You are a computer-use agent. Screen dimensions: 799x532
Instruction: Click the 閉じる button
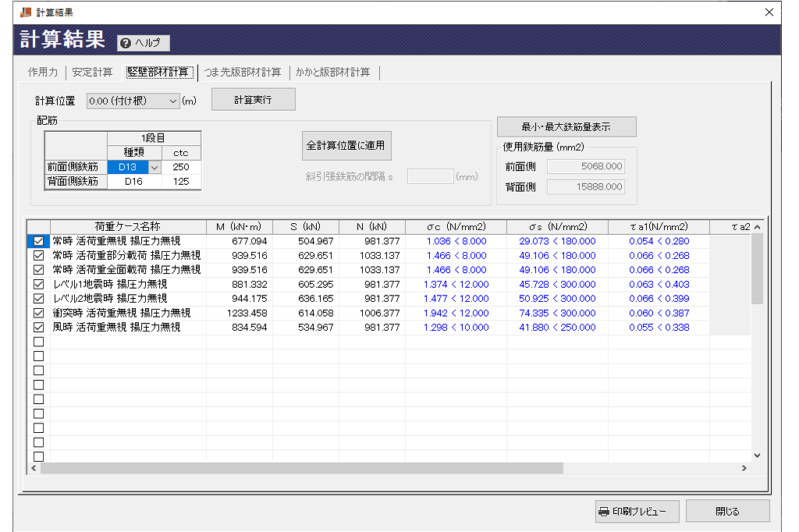tap(728, 511)
